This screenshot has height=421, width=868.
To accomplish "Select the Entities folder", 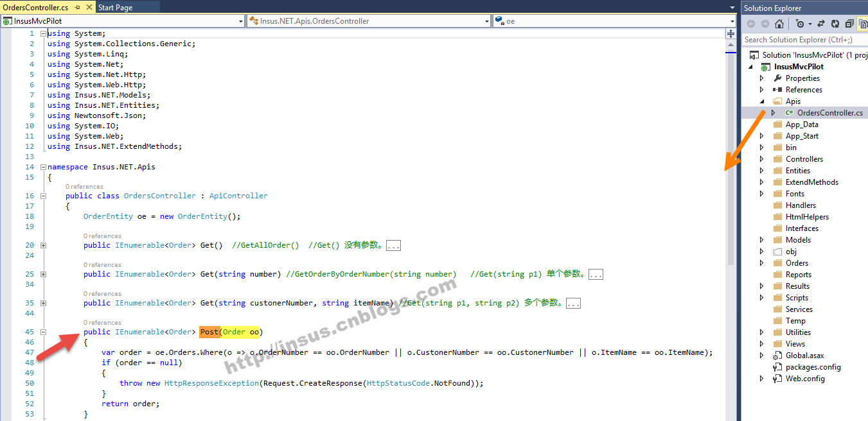I will (798, 171).
